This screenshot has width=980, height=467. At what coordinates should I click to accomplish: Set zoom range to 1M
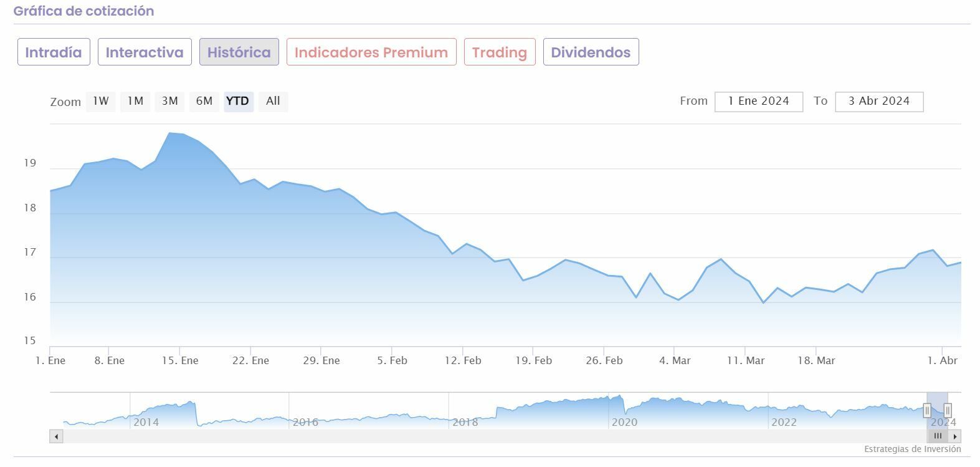pos(135,101)
